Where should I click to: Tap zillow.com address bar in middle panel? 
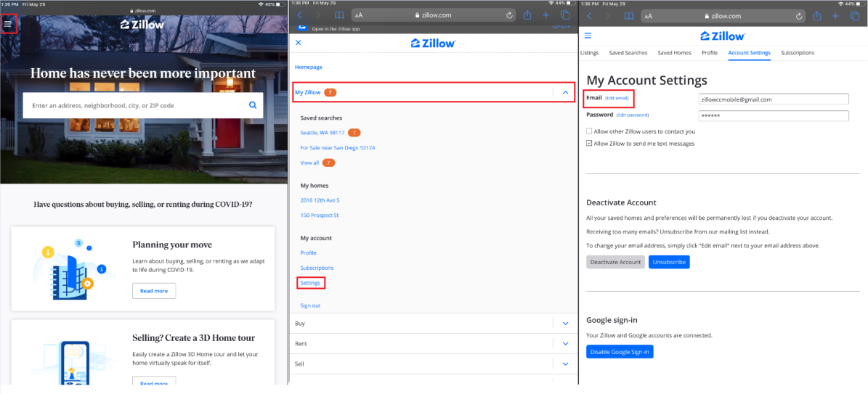coord(434,15)
